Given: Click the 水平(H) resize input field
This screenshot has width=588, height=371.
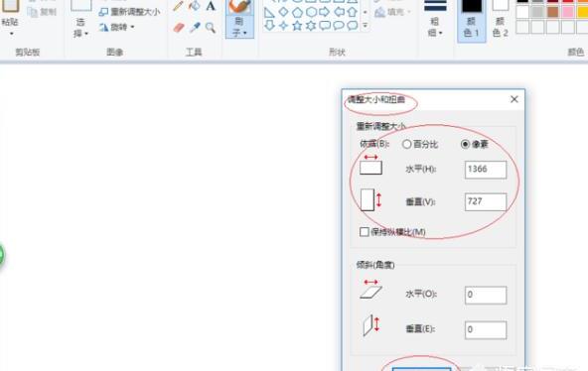Looking at the screenshot, I should [486, 170].
